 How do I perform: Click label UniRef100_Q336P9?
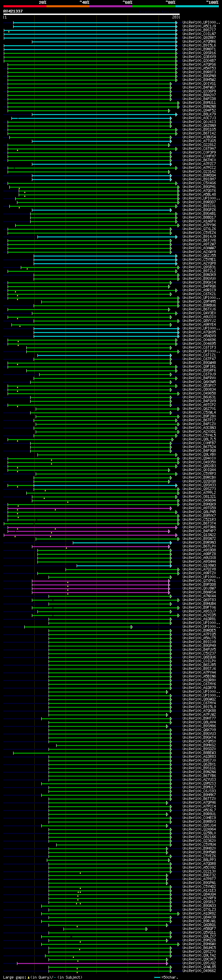pyautogui.click(x=199, y=91)
